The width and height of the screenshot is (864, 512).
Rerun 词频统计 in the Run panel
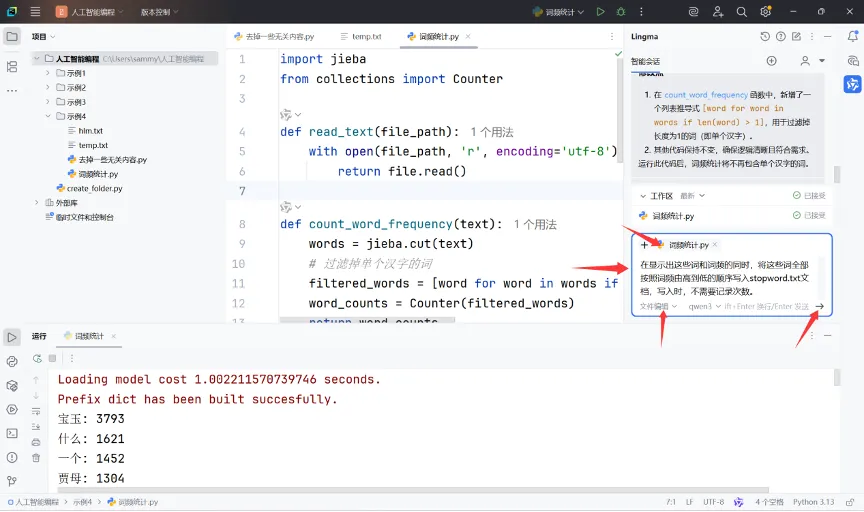[37, 359]
